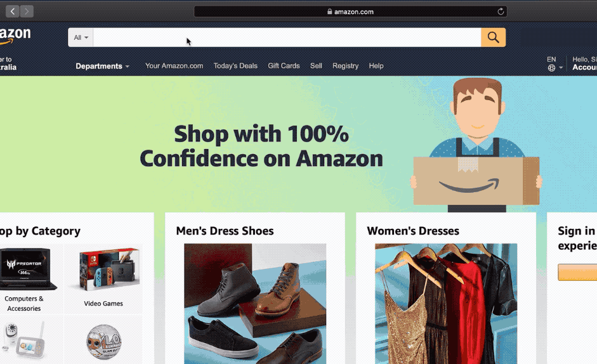Image resolution: width=597 pixels, height=364 pixels.
Task: Go to Your Amazon.com link
Action: point(174,66)
